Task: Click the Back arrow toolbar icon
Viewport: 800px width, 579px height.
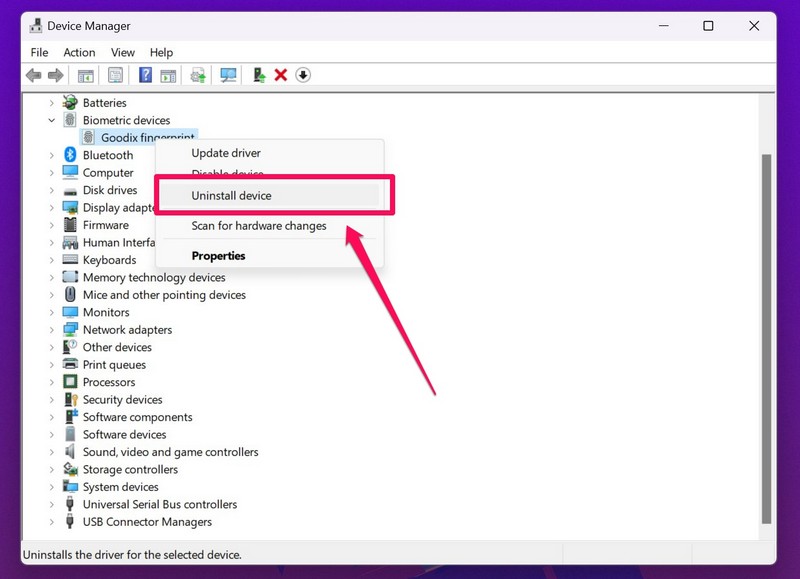Action: pos(34,75)
